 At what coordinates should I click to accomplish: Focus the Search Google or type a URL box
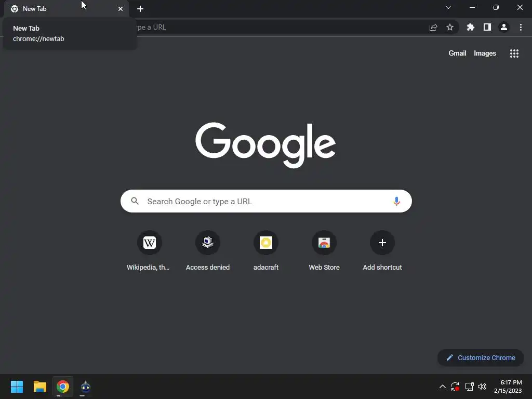[266, 201]
